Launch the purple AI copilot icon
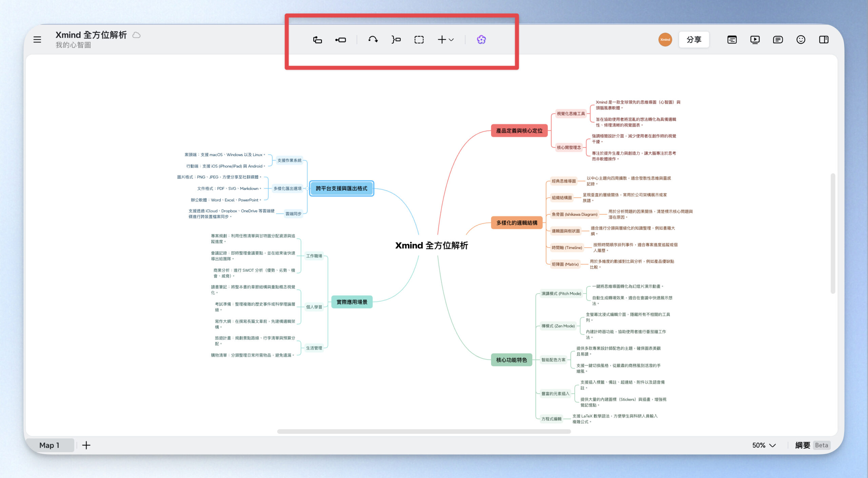868x478 pixels. [481, 40]
